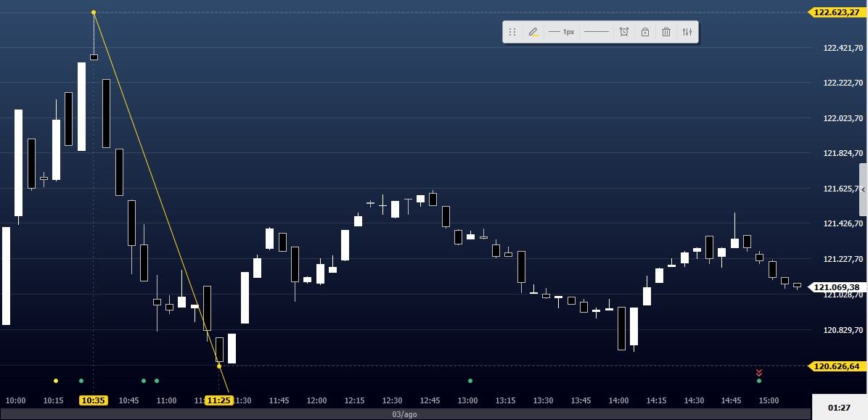Image resolution: width=868 pixels, height=420 pixels.
Task: Open the line color pencil tool
Action: click(x=533, y=32)
